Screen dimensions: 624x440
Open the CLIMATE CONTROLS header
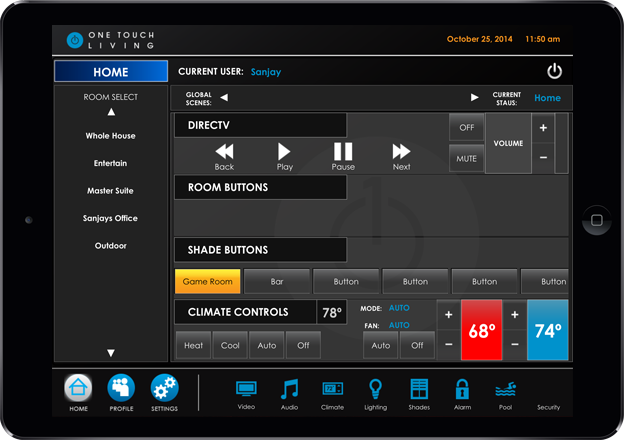(246, 312)
